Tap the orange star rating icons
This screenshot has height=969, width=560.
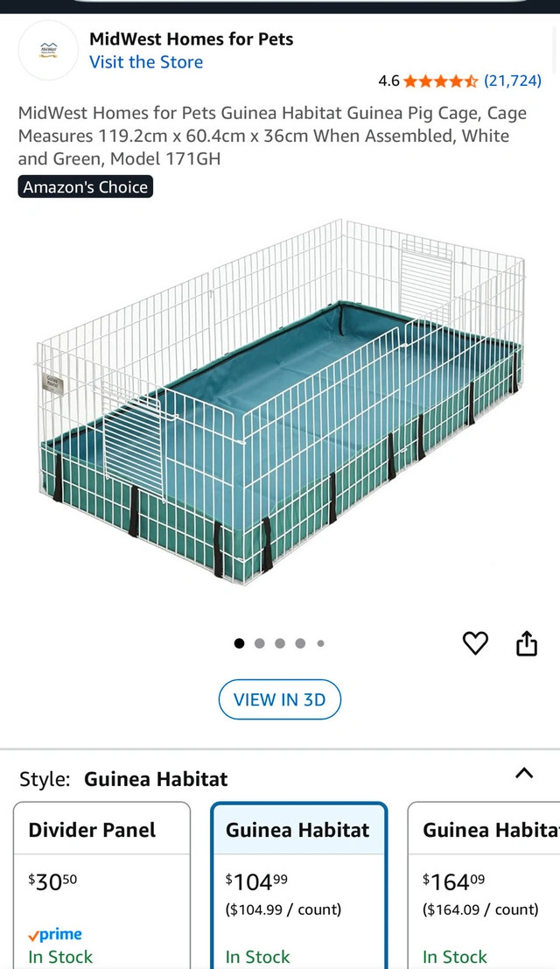(x=440, y=81)
